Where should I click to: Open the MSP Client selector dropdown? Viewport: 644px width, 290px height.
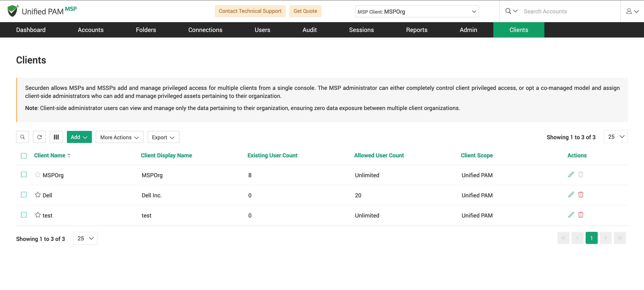tap(417, 11)
